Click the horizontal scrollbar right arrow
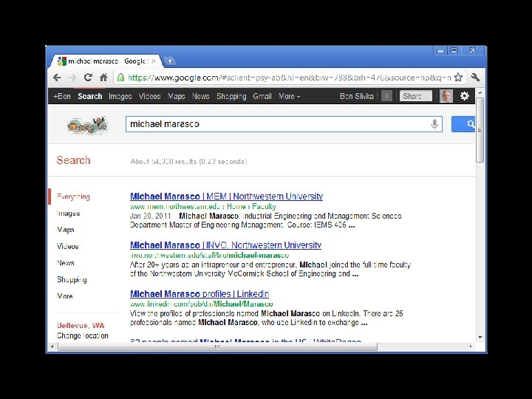Screen dimensions: 532x399 [x=471, y=347]
